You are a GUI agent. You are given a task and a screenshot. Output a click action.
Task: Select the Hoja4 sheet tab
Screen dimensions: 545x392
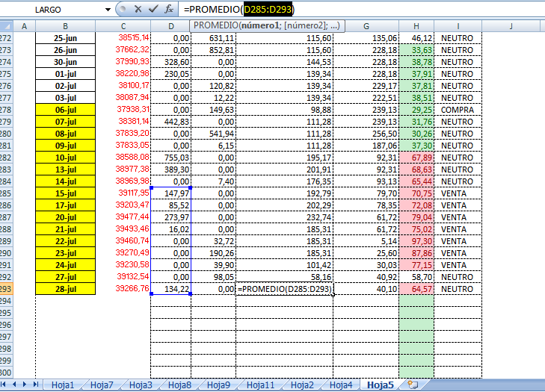(340, 385)
